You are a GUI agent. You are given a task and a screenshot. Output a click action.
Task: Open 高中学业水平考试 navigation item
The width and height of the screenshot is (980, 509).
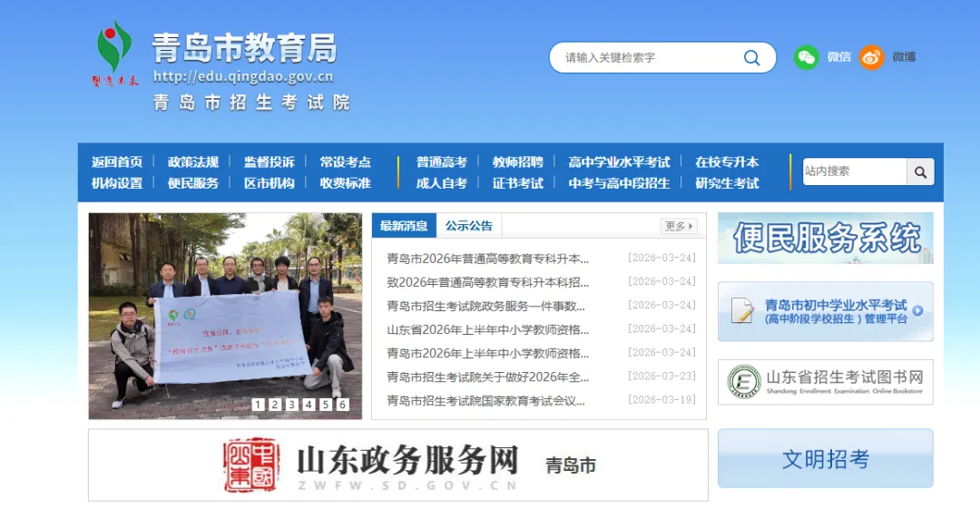click(619, 162)
